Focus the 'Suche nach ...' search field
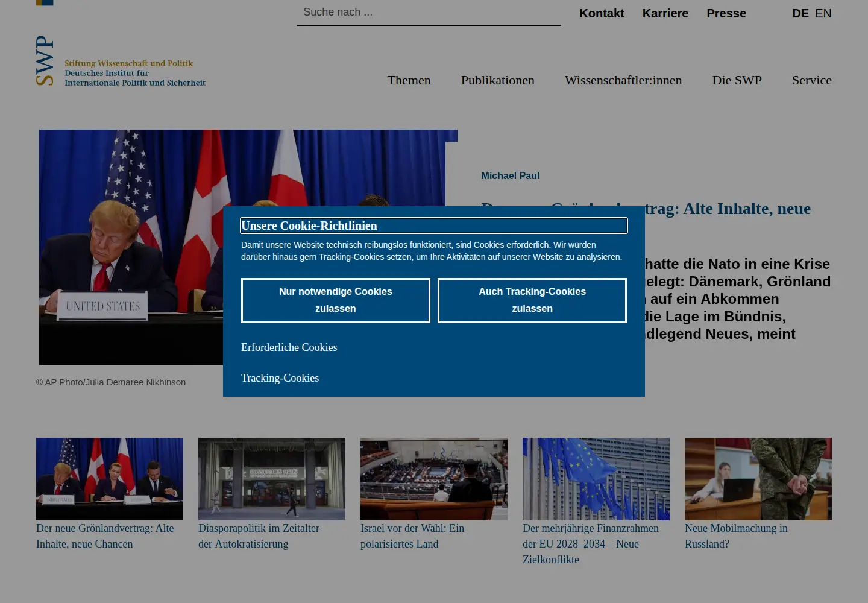This screenshot has height=603, width=868. coord(429,13)
